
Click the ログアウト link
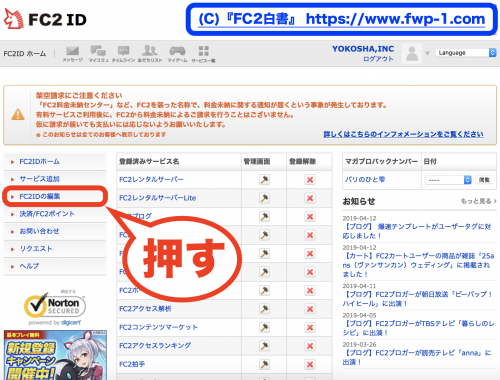(378, 59)
